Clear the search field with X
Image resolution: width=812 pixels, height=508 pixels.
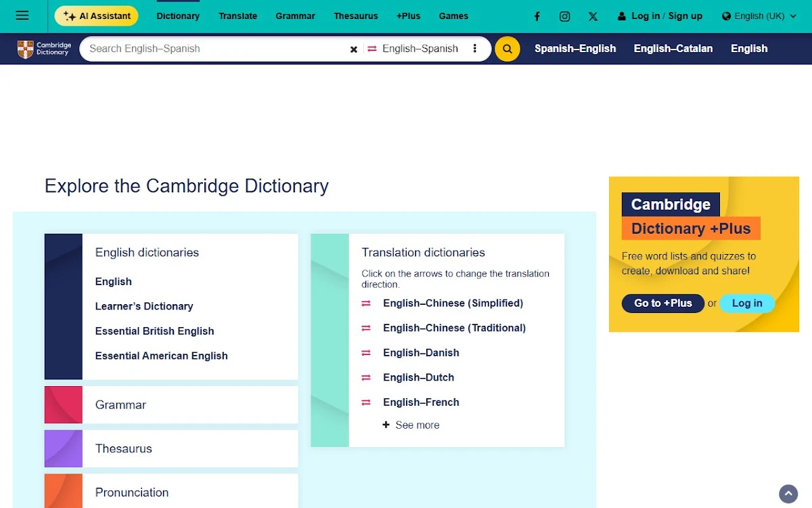pos(353,49)
